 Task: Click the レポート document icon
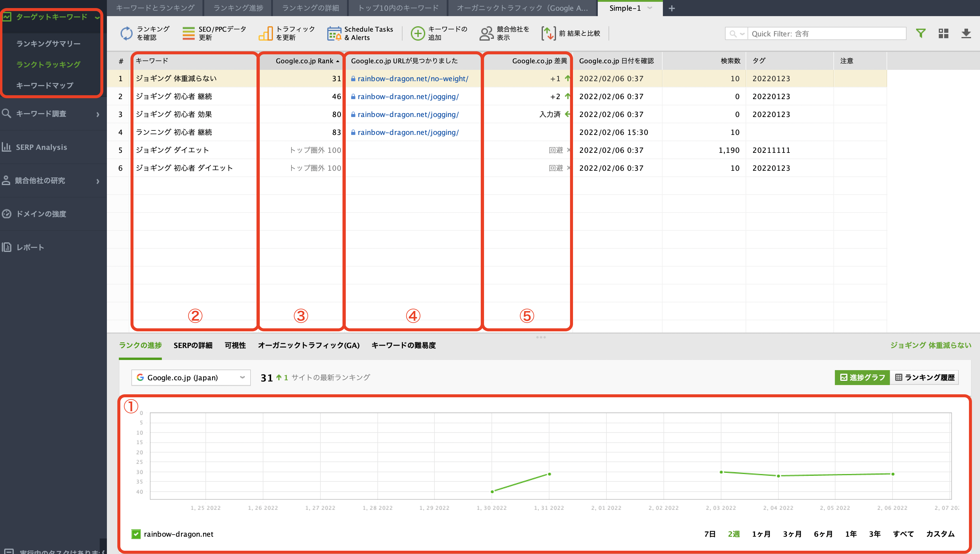7,247
